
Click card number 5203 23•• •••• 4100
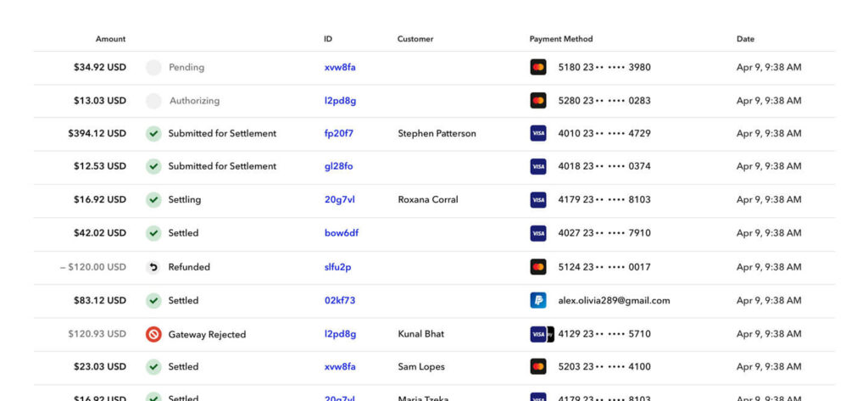point(604,366)
